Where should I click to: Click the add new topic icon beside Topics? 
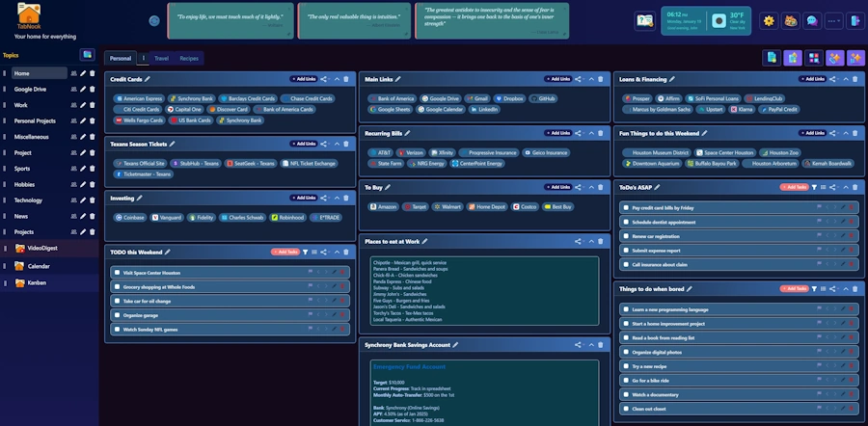[x=87, y=54]
